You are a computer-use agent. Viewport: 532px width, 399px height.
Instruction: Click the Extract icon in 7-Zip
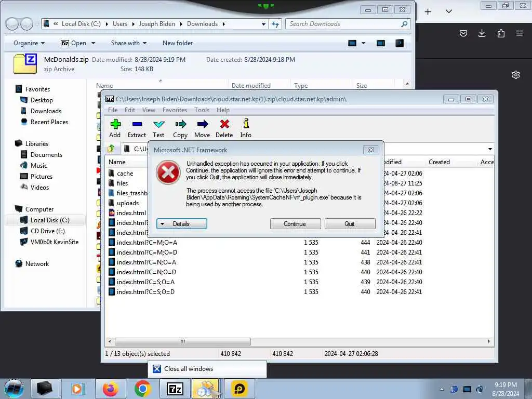tap(137, 124)
